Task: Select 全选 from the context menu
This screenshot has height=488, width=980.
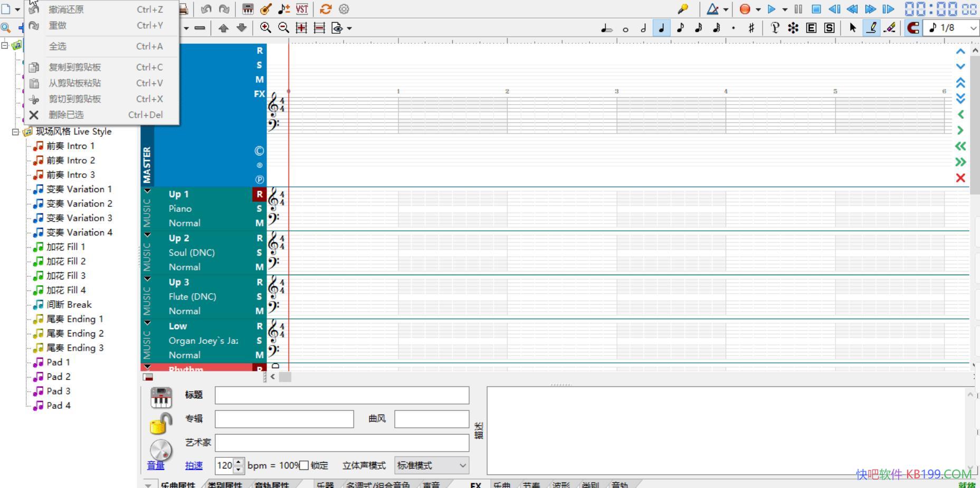Action: pyautogui.click(x=58, y=46)
